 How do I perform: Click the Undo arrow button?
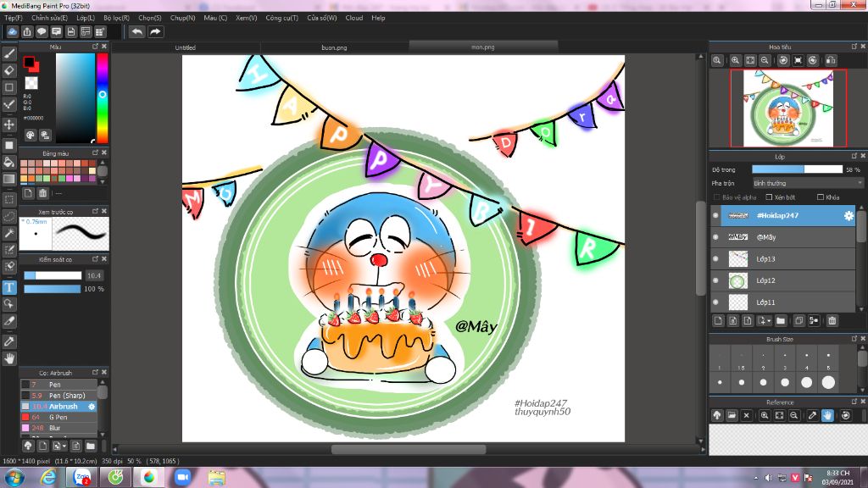click(x=136, y=31)
